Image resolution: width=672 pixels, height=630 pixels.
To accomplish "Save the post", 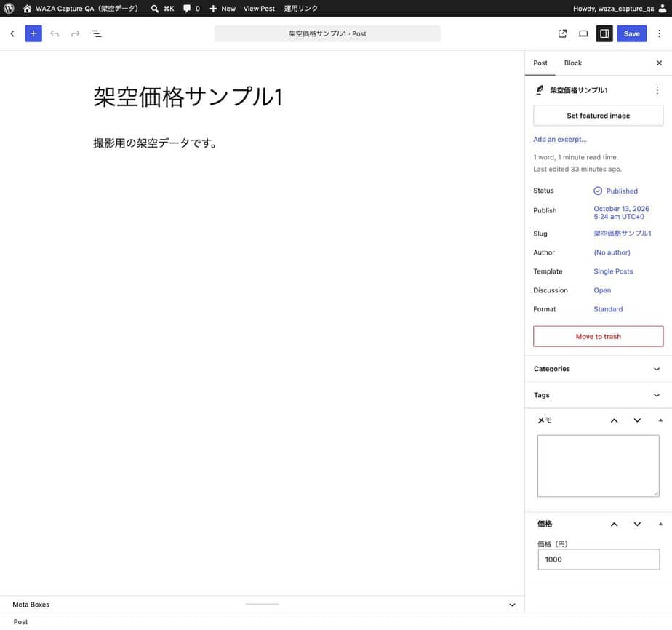I will 632,33.
